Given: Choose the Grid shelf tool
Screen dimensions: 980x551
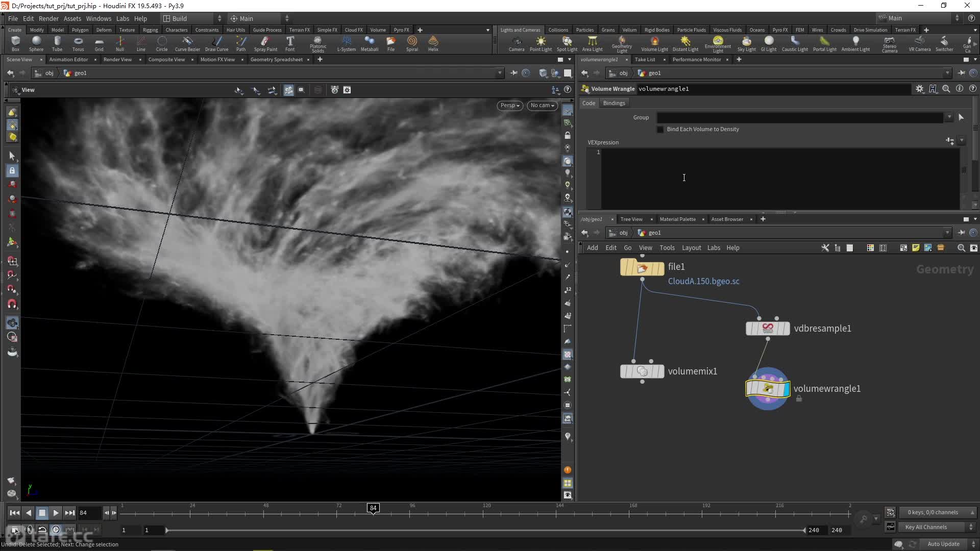Looking at the screenshot, I should point(99,43).
